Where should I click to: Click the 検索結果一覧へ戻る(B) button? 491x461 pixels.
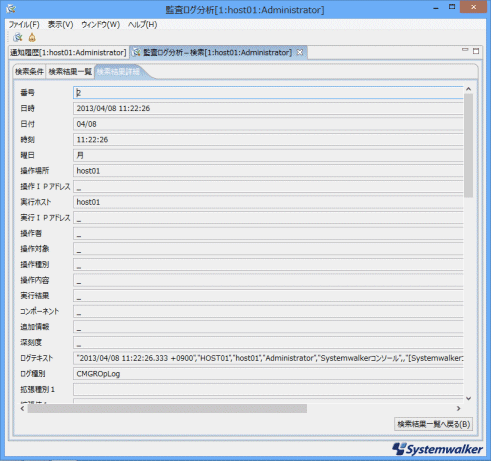[433, 424]
